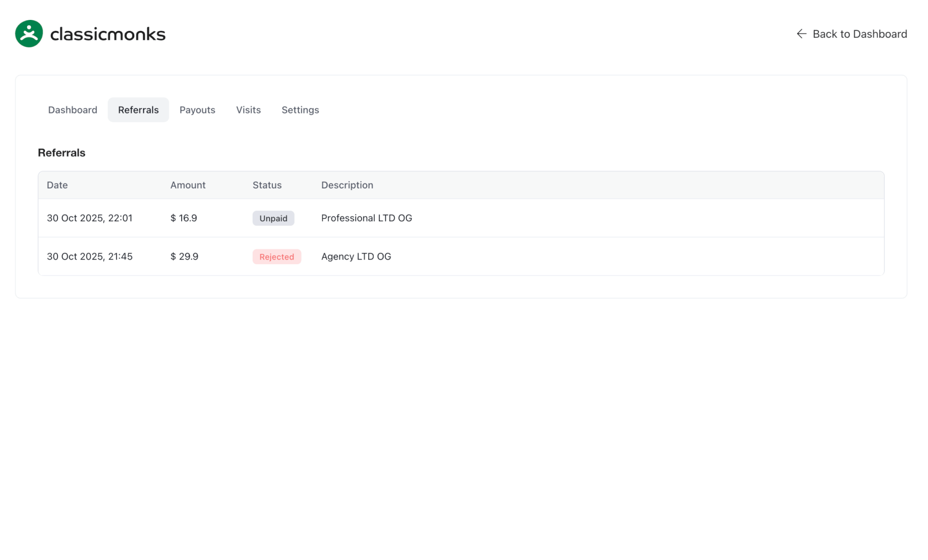Image resolution: width=928 pixels, height=560 pixels.
Task: Click the Date column header
Action: (x=57, y=185)
